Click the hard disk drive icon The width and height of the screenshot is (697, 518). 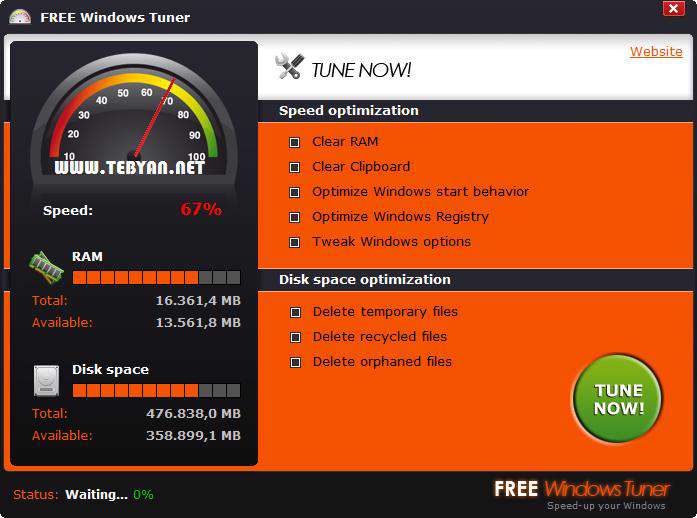pyautogui.click(x=47, y=381)
